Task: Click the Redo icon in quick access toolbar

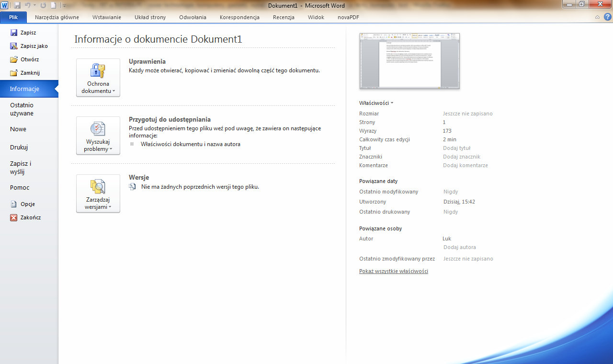Action: click(x=44, y=5)
